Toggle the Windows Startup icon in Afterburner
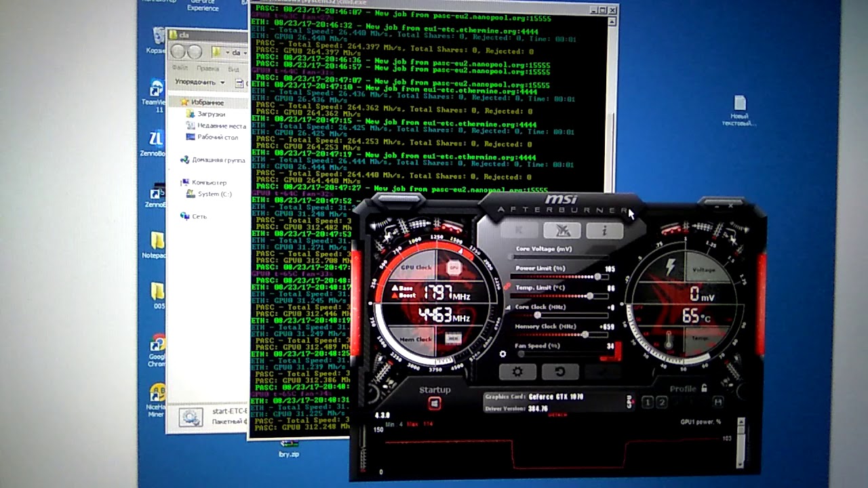 [435, 403]
